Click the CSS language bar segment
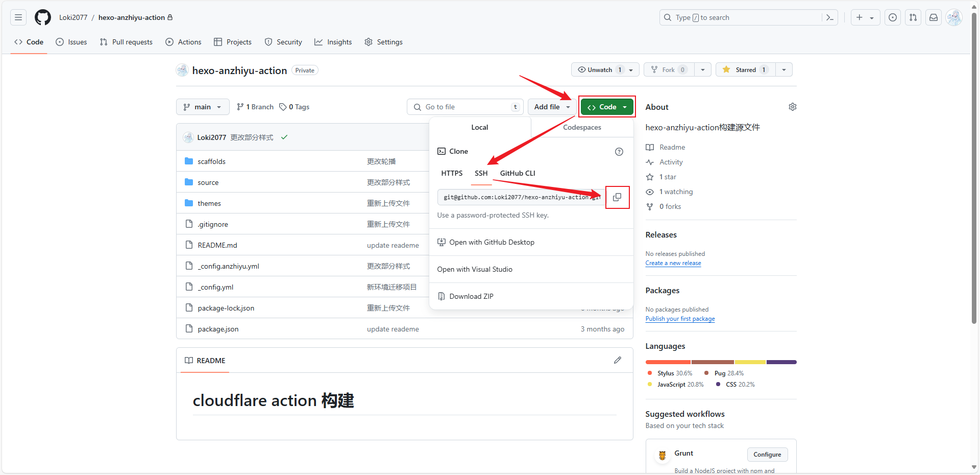 pyautogui.click(x=781, y=362)
